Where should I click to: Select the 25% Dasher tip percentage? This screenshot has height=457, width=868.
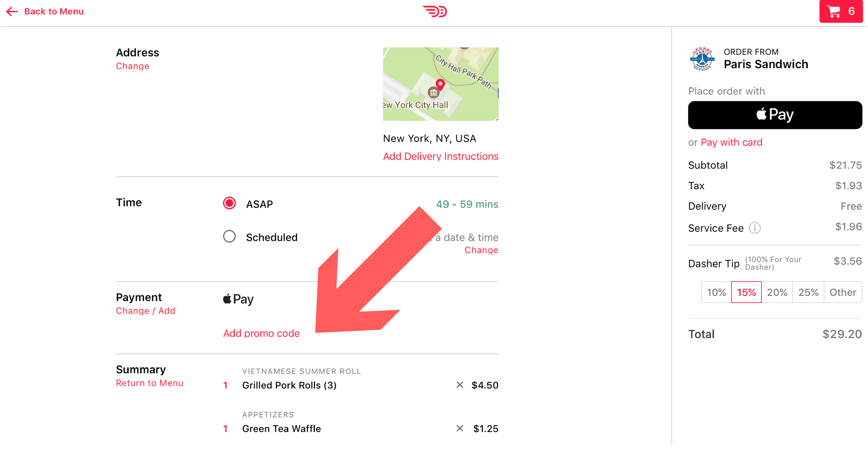coord(806,292)
